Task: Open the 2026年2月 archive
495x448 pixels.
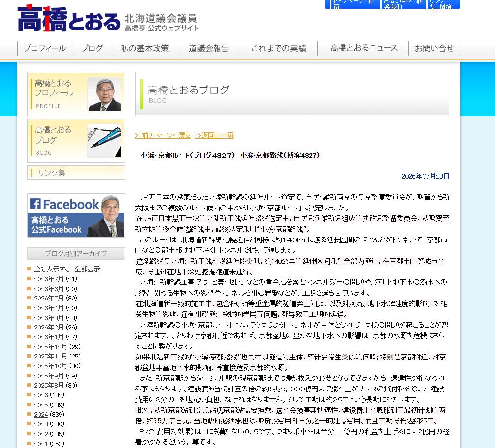Action: click(49, 327)
